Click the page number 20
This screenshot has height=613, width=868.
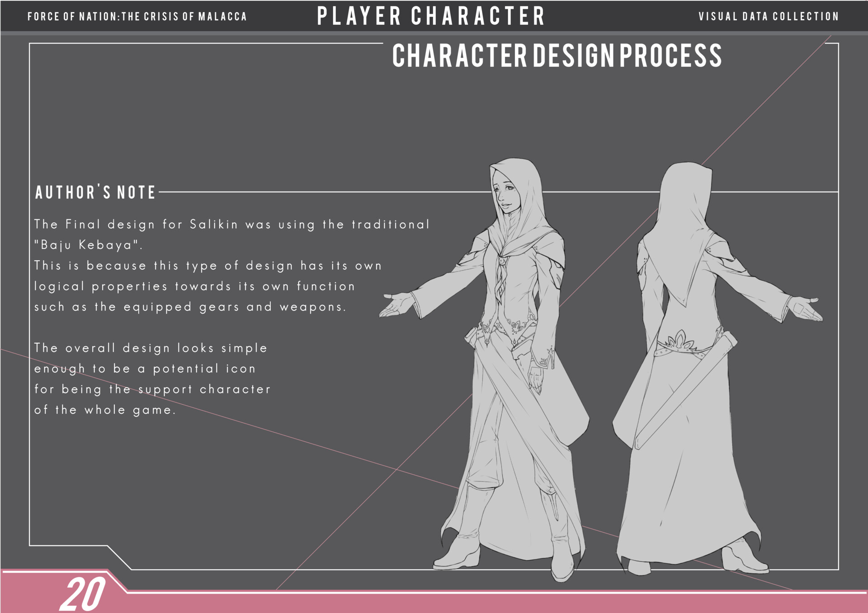tap(83, 594)
